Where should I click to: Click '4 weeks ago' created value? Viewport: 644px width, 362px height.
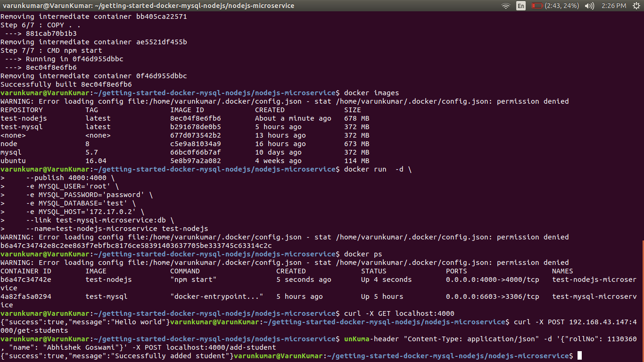click(278, 161)
